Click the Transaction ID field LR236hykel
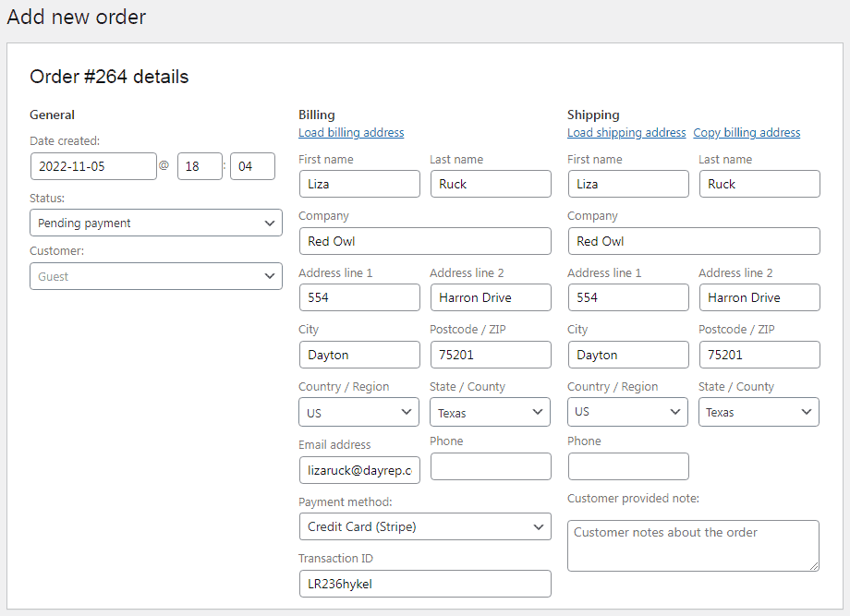The height and width of the screenshot is (616, 850). tap(425, 584)
